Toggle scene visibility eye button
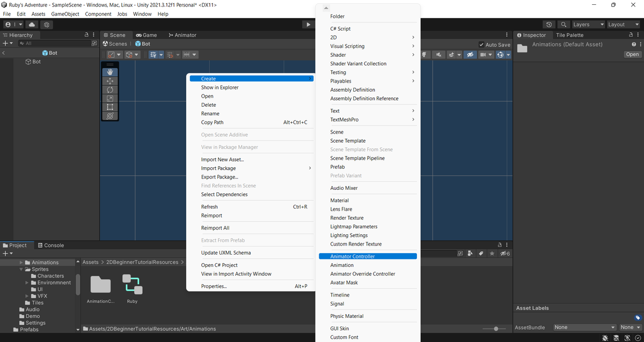644x342 pixels. click(x=471, y=55)
